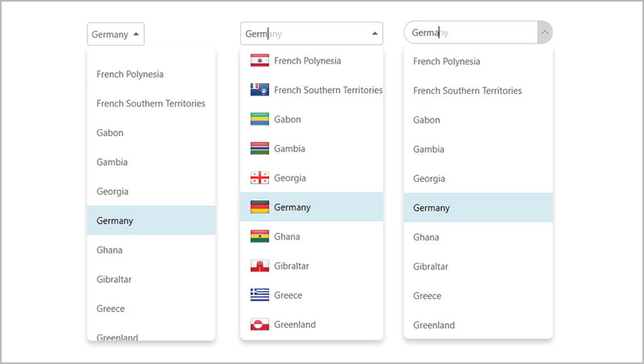Viewport: 644px width, 364px height.
Task: Click the Gabon flag icon
Action: pyautogui.click(x=260, y=119)
